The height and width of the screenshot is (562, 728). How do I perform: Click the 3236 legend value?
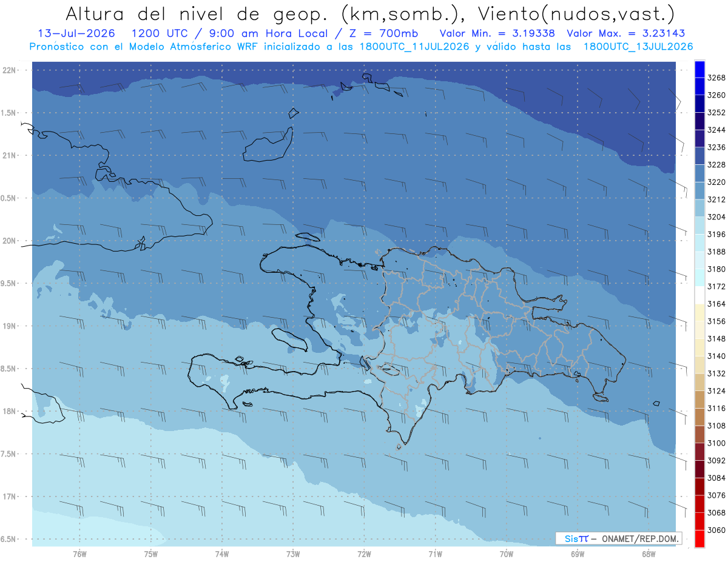(x=716, y=147)
